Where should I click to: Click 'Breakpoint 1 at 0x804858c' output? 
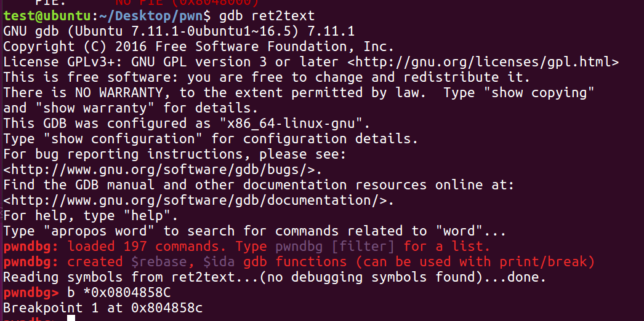click(x=103, y=308)
